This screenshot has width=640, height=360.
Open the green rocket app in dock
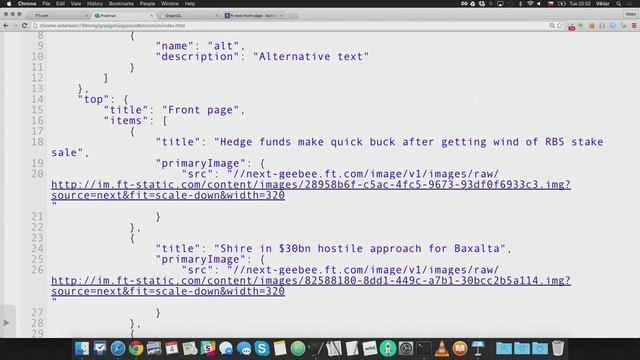[x=388, y=348]
